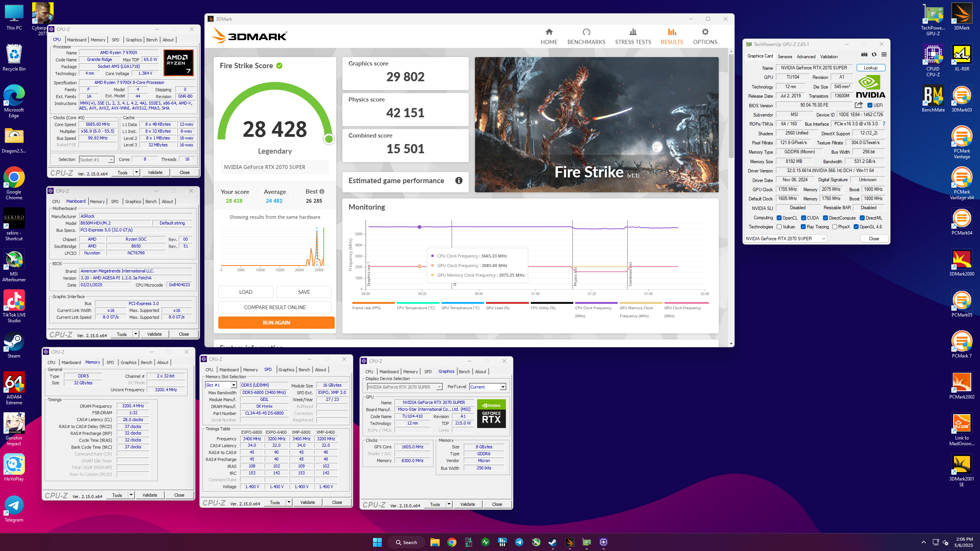
Task: Open the RESULTS tab in 3DMark
Action: tap(672, 37)
